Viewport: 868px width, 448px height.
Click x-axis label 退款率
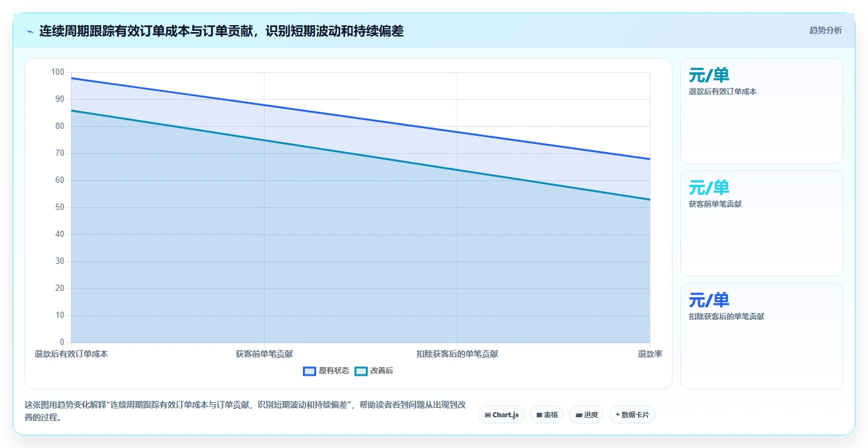(x=650, y=354)
